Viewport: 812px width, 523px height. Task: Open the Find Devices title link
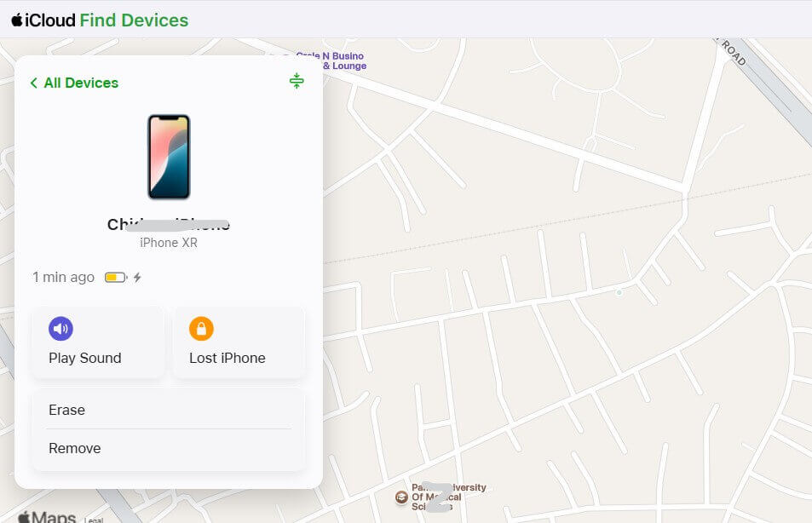(x=134, y=20)
